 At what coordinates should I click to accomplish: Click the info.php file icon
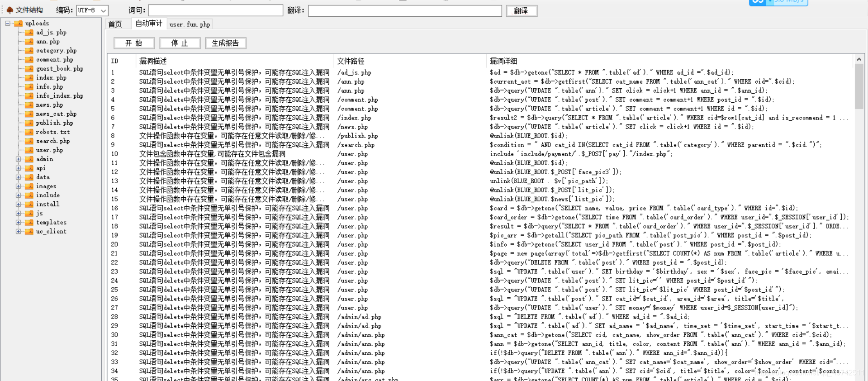pyautogui.click(x=29, y=87)
